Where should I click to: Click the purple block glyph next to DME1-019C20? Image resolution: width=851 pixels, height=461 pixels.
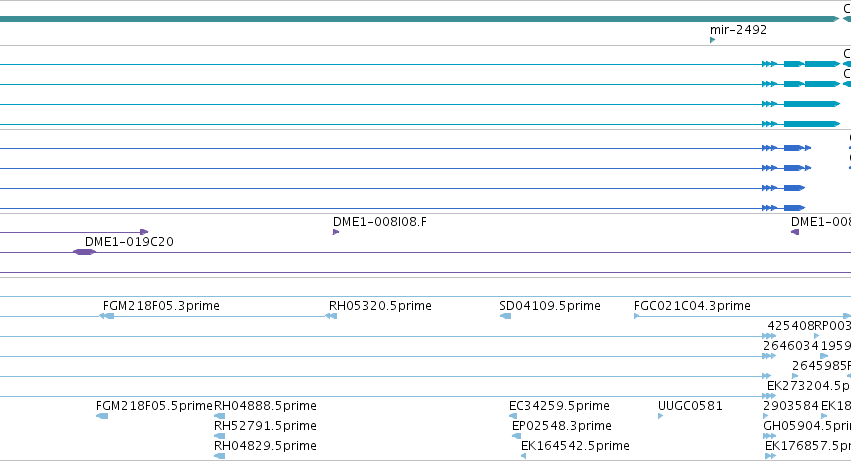click(84, 252)
